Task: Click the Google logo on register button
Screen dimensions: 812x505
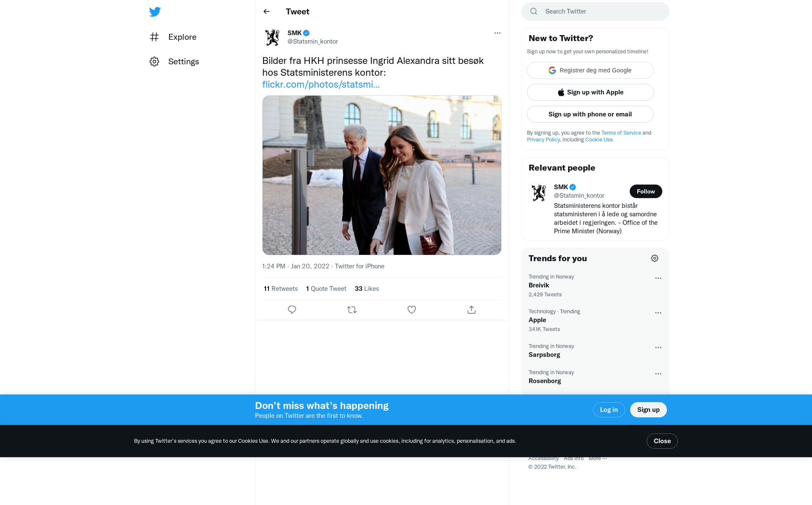Action: [552, 70]
